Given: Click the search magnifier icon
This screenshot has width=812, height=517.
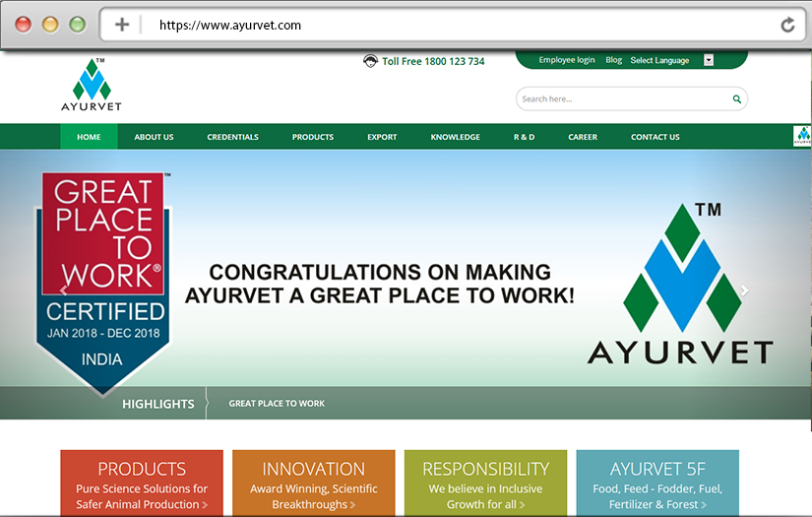Looking at the screenshot, I should coord(736,98).
